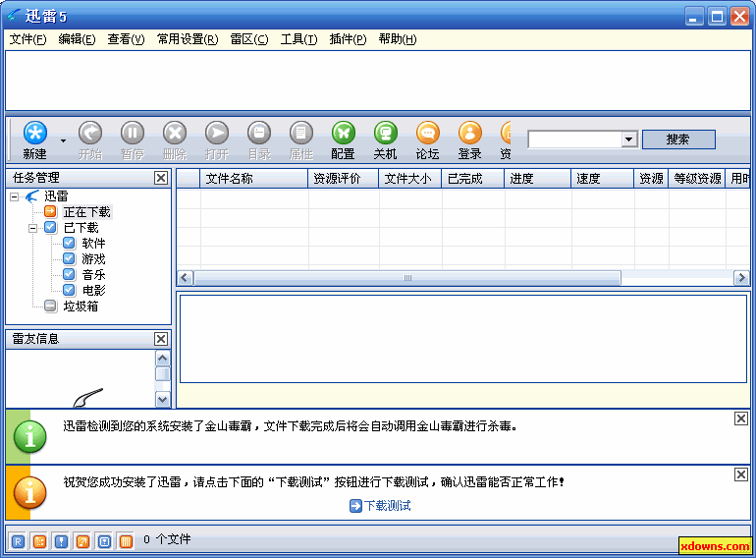Click the 文件大小 column header
The image size is (756, 558).
click(409, 179)
